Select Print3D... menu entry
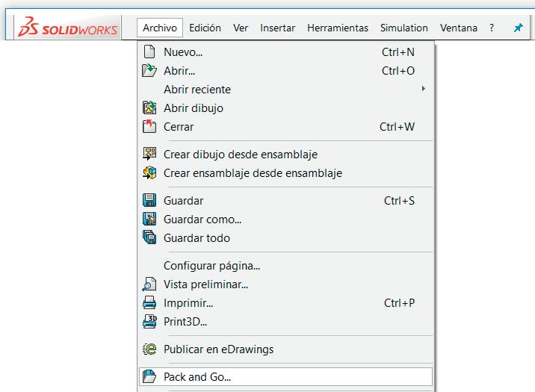Image resolution: width=535 pixels, height=392 pixels. click(286, 321)
